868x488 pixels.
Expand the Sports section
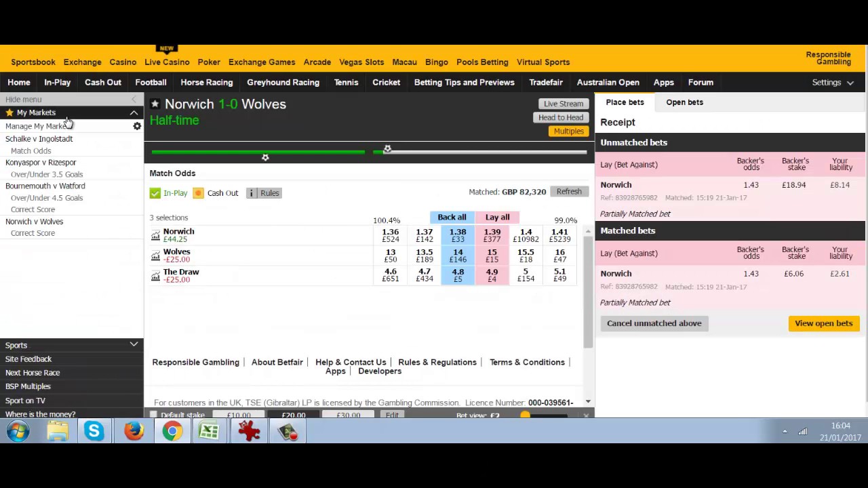click(x=134, y=345)
